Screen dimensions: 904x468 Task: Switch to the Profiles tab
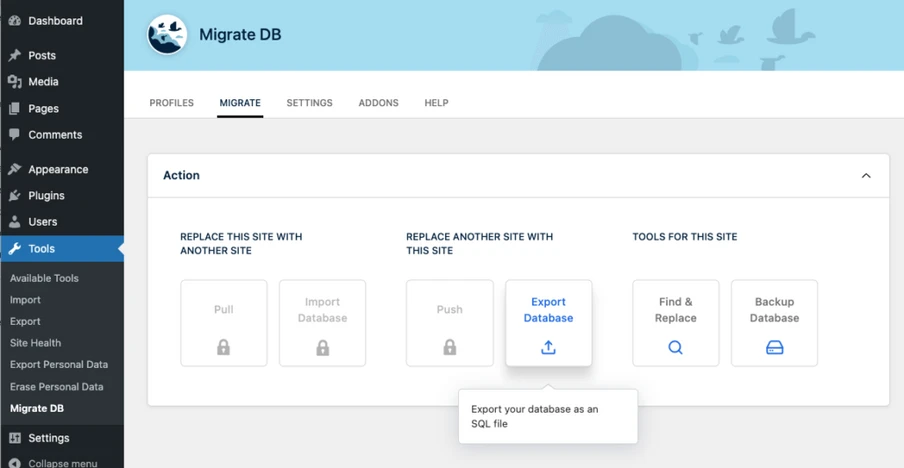171,103
